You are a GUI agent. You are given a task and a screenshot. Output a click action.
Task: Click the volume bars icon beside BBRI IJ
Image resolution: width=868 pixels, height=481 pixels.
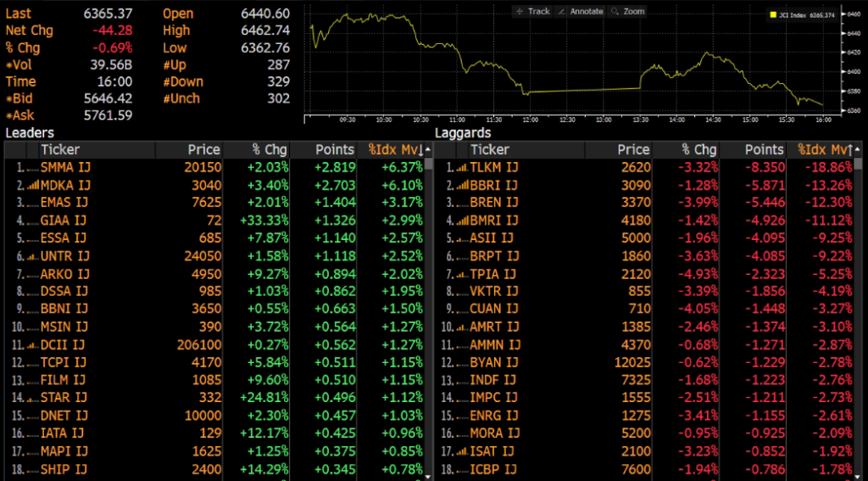461,185
